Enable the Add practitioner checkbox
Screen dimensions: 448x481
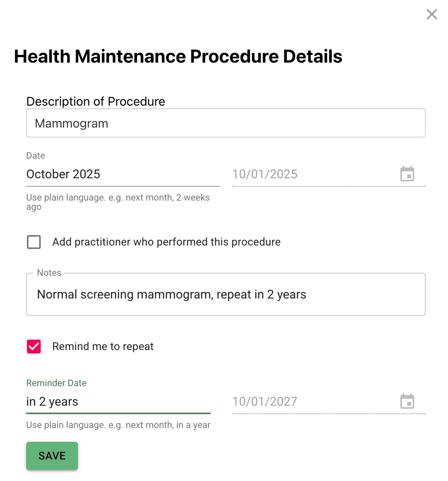34,242
